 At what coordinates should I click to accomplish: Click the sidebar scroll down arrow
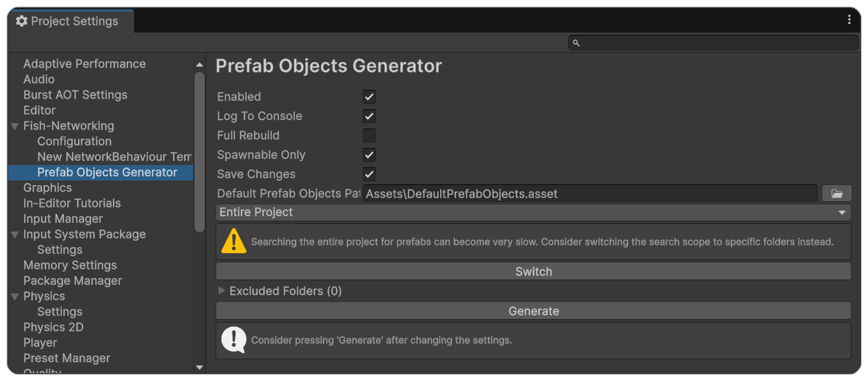point(199,367)
